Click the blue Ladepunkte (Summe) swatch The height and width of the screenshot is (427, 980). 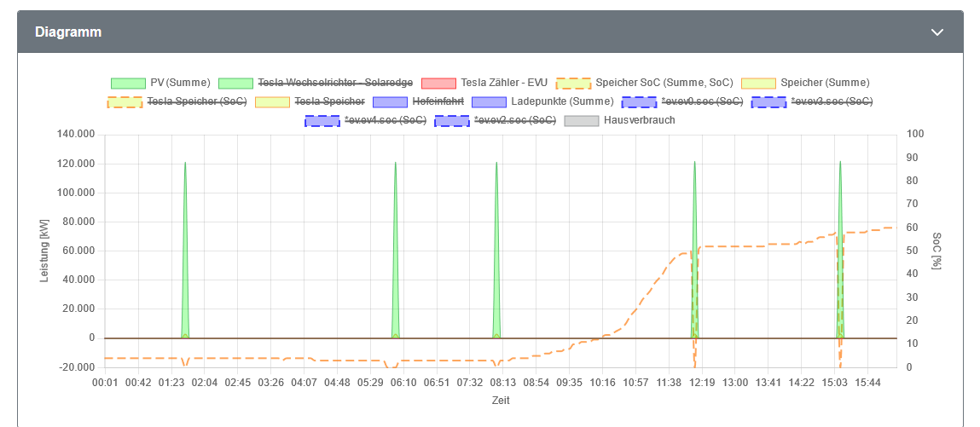489,101
